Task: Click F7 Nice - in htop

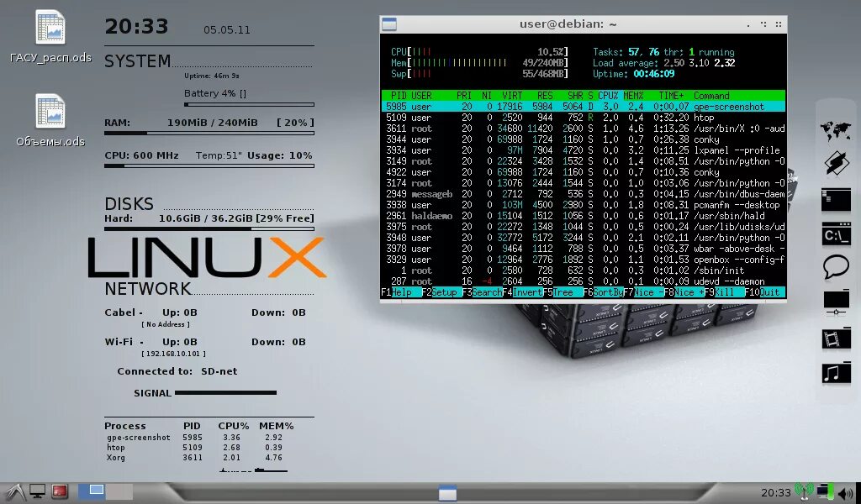Action: 643,292
